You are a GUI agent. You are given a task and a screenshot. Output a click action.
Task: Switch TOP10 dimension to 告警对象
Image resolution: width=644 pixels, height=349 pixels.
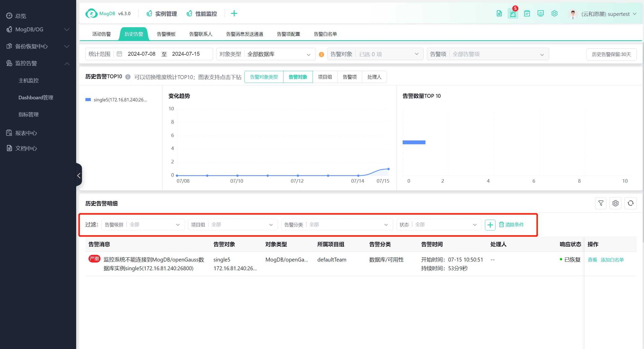tap(298, 77)
